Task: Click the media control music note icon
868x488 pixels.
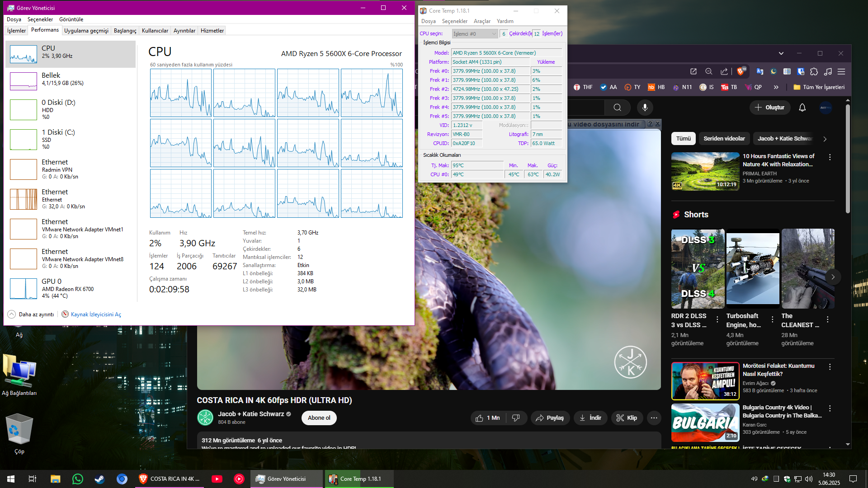Action: [x=828, y=71]
